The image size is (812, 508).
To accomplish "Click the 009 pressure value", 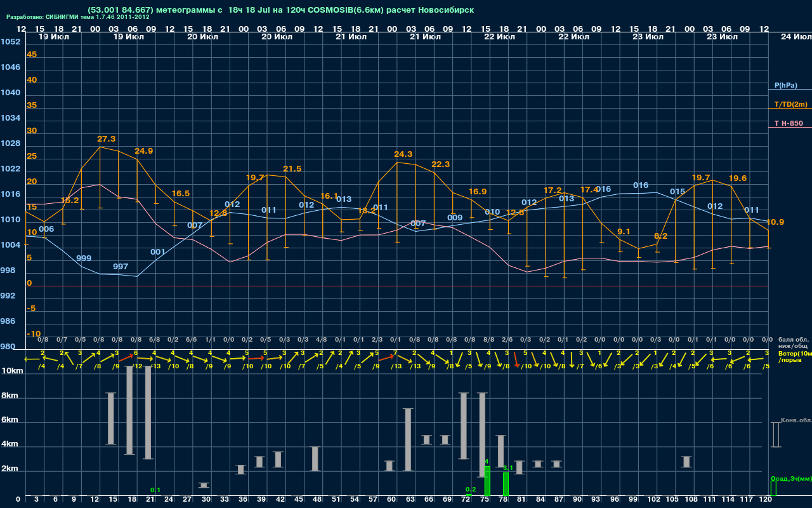I will coord(455,217).
